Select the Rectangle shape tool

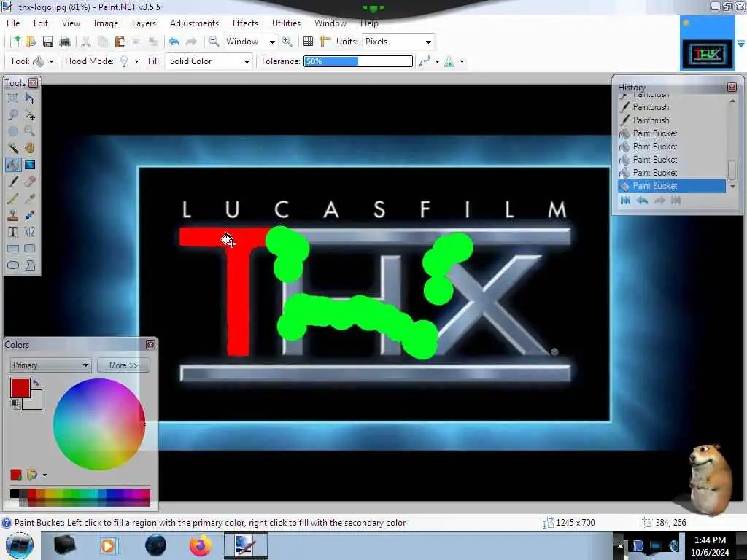click(13, 249)
